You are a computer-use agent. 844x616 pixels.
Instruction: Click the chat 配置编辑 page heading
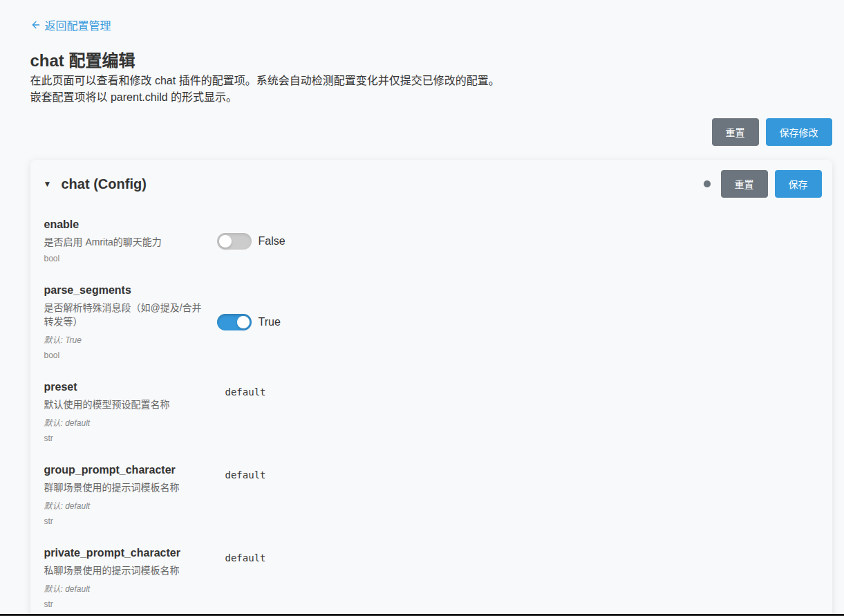tap(82, 60)
